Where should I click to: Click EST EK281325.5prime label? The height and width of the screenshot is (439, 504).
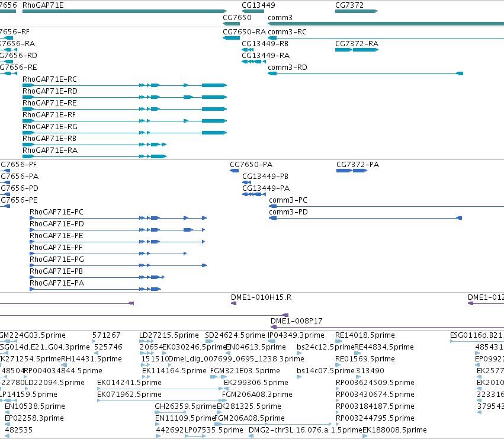(x=249, y=406)
